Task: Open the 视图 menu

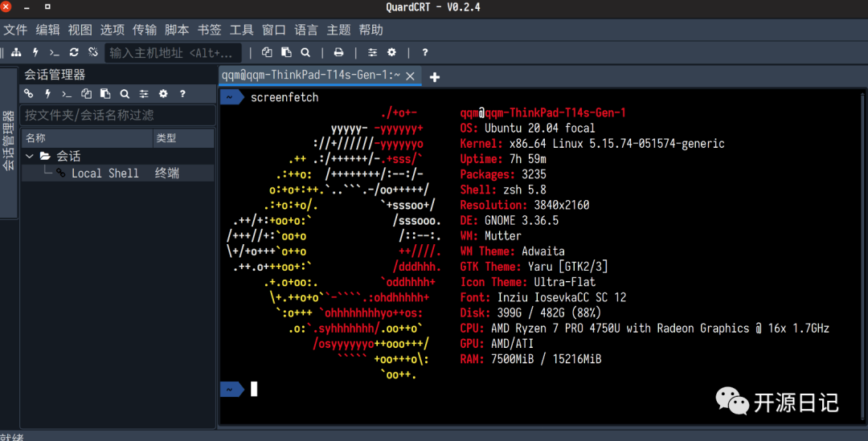Action: pos(80,30)
